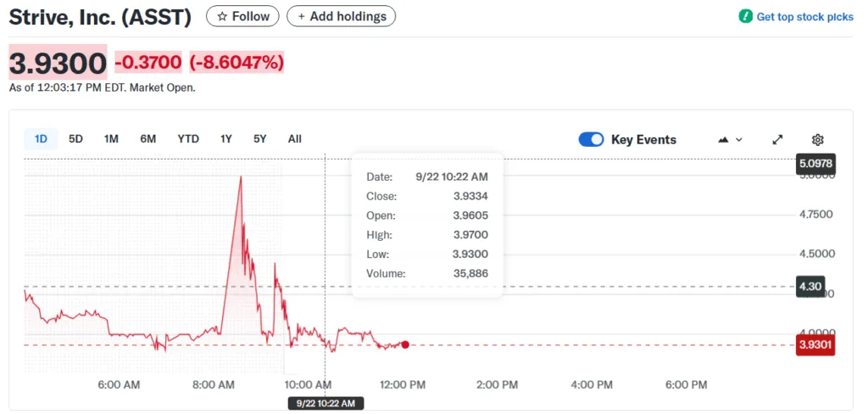Click the mountain chart type icon
This screenshot has width=868, height=414.
tap(723, 140)
